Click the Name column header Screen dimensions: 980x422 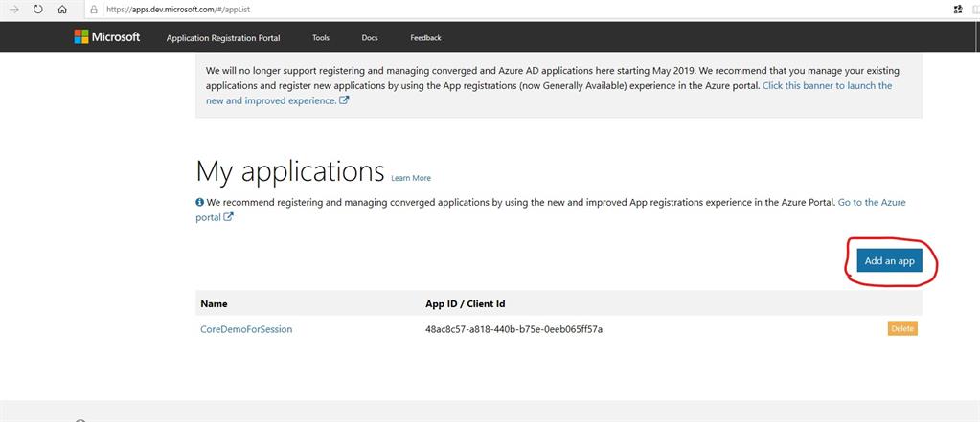[214, 304]
